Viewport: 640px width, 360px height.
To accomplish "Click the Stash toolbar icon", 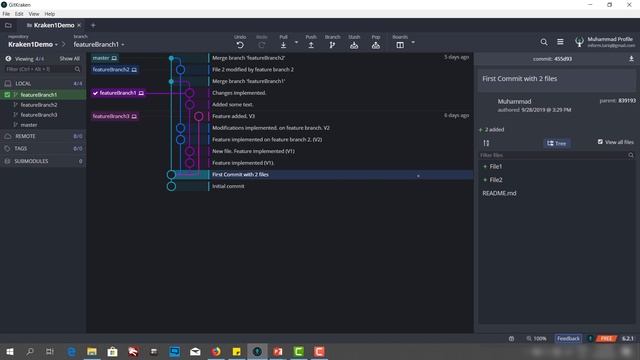I will tap(354, 45).
